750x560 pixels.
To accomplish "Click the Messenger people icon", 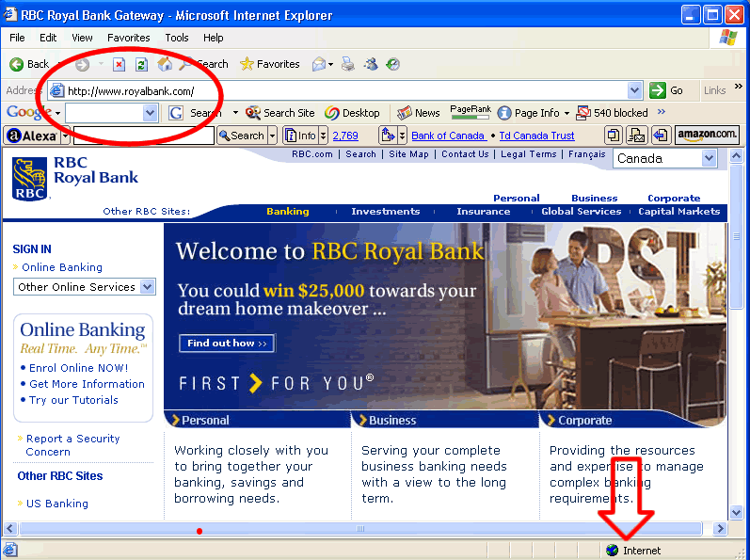I will pos(370,64).
